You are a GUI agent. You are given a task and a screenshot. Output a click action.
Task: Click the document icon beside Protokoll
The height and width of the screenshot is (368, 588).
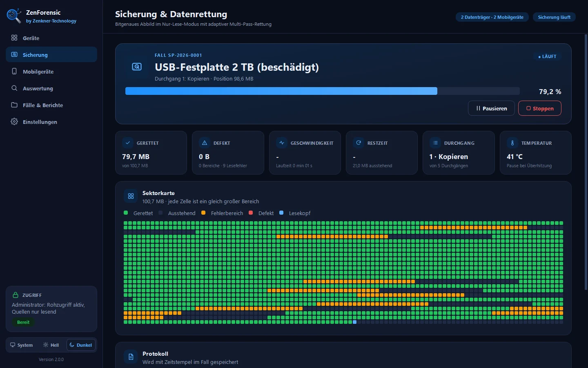pyautogui.click(x=131, y=357)
